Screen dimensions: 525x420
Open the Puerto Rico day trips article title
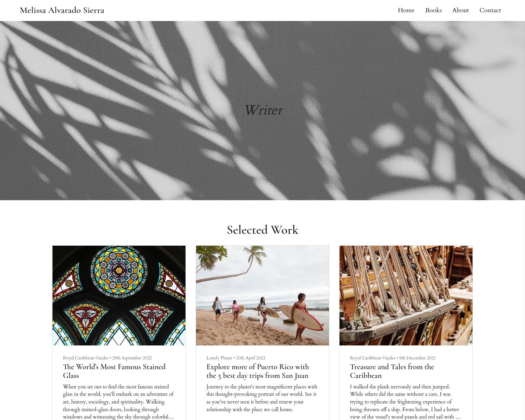point(258,371)
